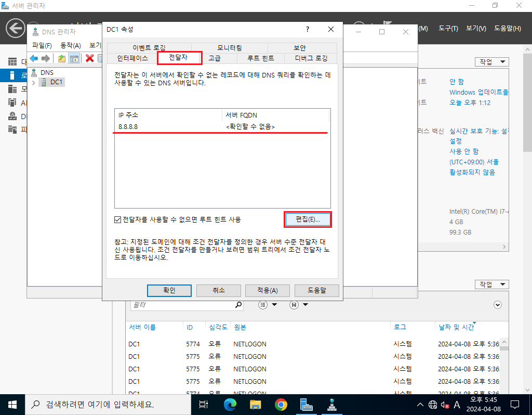Open 보기(V) menu in Server Manager
The image size is (532, 415).
click(x=476, y=28)
